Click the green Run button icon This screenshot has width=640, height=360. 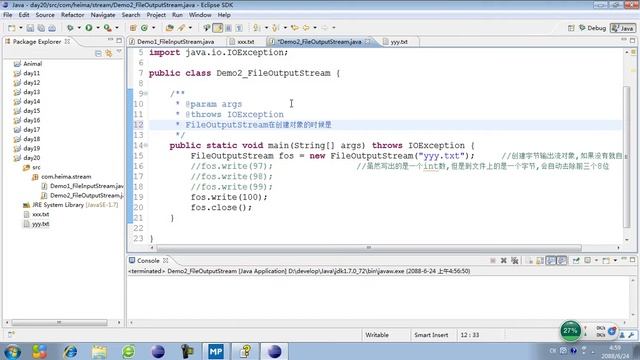[89, 28]
